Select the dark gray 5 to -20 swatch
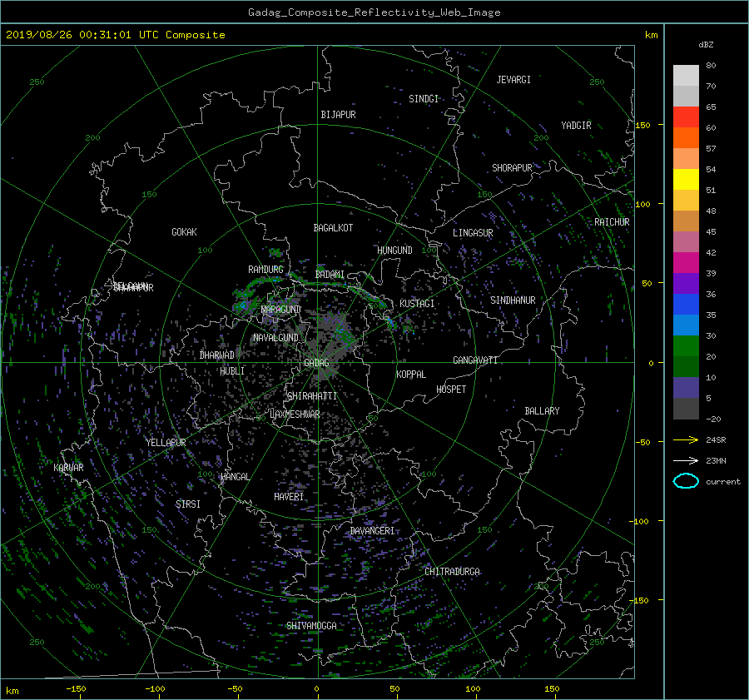749x700 pixels. click(686, 409)
